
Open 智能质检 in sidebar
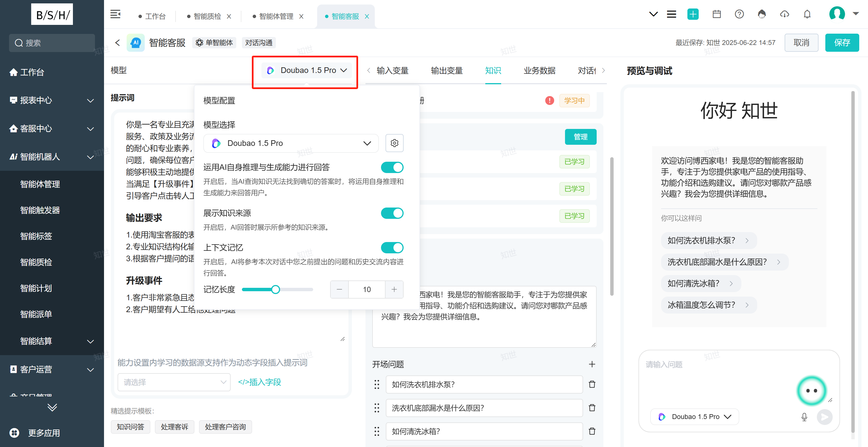tap(36, 262)
